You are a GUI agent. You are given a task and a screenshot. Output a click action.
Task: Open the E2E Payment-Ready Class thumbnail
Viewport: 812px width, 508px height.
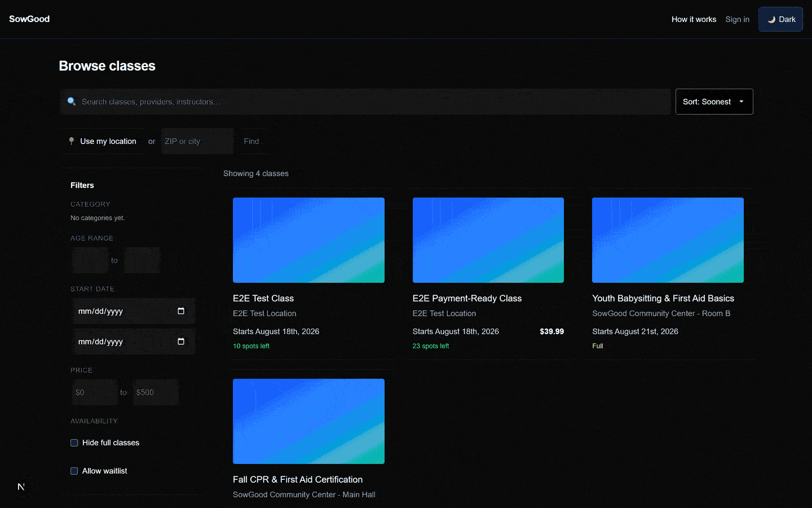click(x=488, y=240)
